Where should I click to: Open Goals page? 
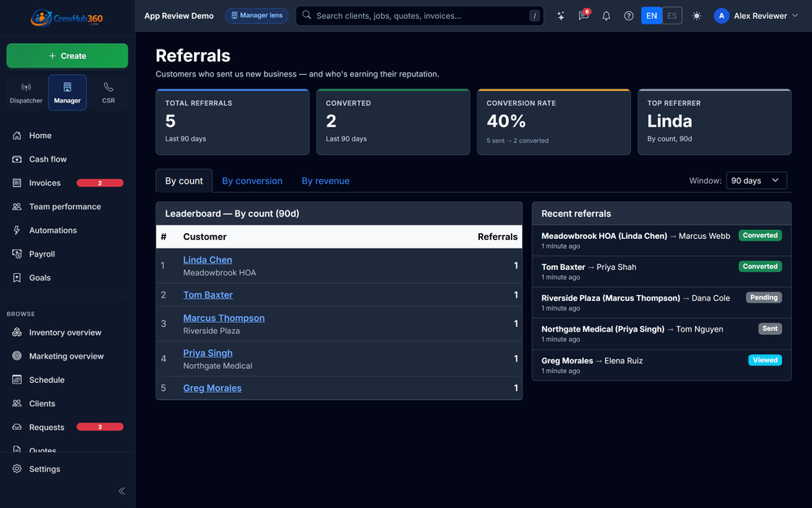point(67,278)
